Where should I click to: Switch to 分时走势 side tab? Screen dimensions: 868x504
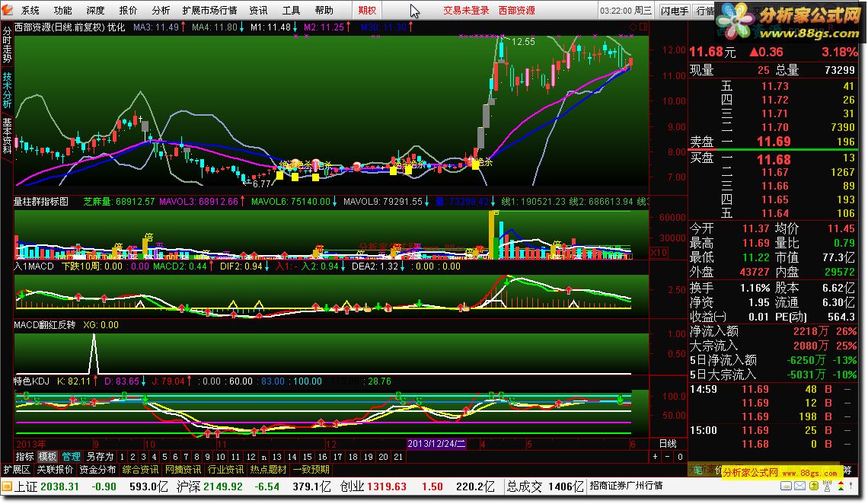click(7, 46)
